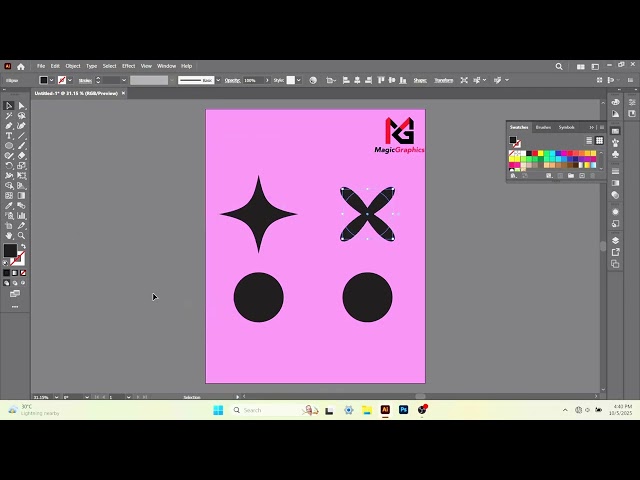Viewport: 640px width, 480px height.
Task: Select the Paintbrush tool
Action: [x=22, y=146]
